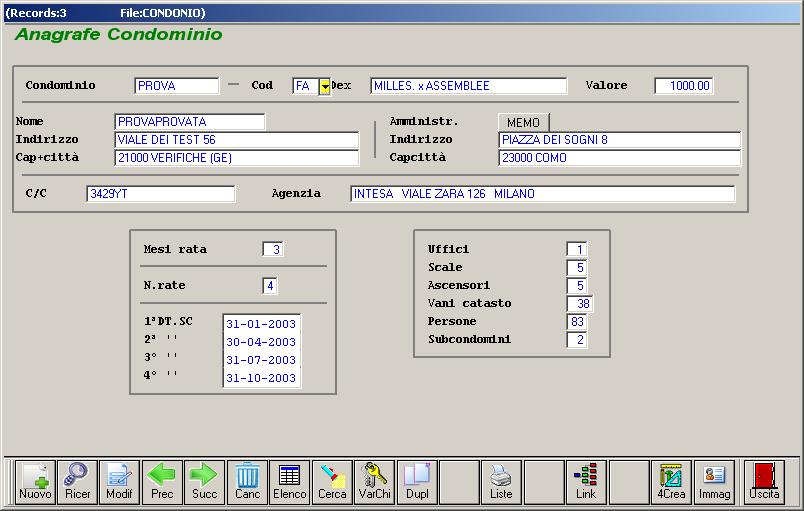The width and height of the screenshot is (804, 511).
Task: Print lists with Liste printer icon
Action: [x=501, y=482]
